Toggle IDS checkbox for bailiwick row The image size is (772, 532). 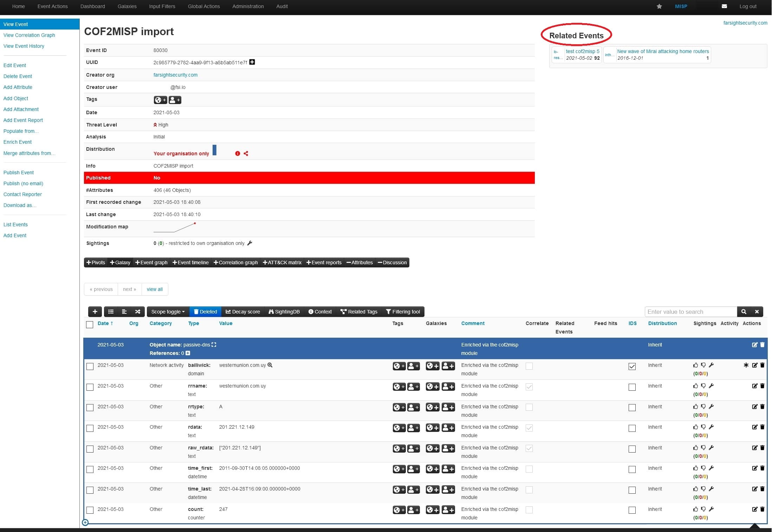coord(632,366)
